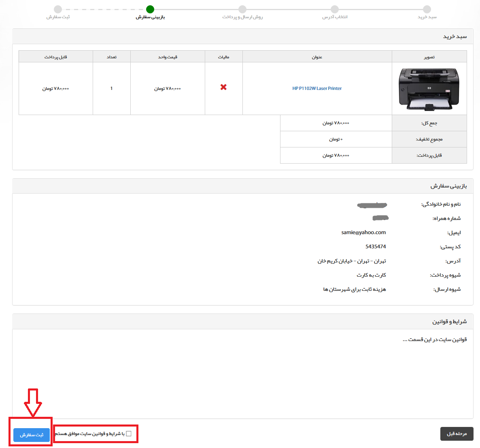
Task: Open the HP P1102W Laser Printer link
Action: 317,88
